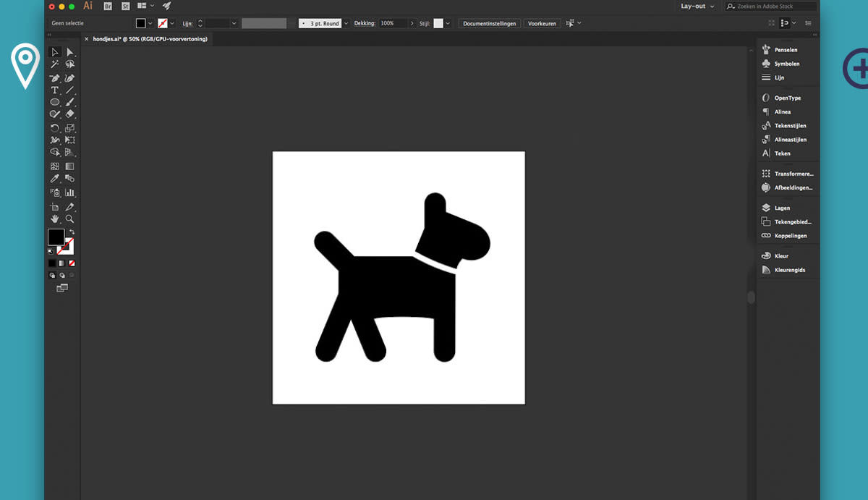The height and width of the screenshot is (500, 868).
Task: Click the hondjes.ai document tab
Action: (x=150, y=38)
